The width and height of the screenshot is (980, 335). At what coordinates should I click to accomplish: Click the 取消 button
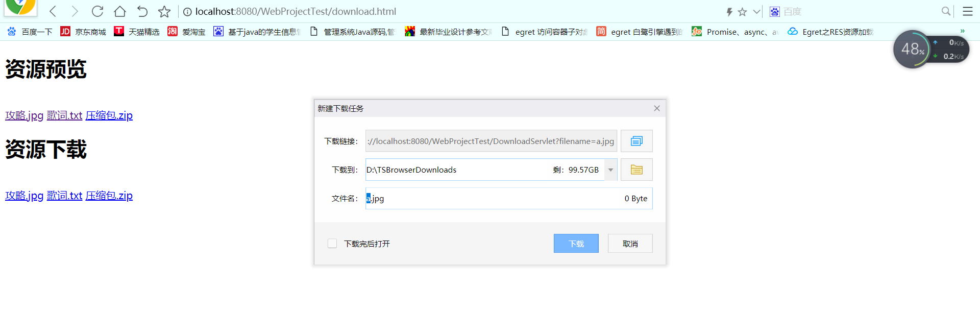coord(630,244)
